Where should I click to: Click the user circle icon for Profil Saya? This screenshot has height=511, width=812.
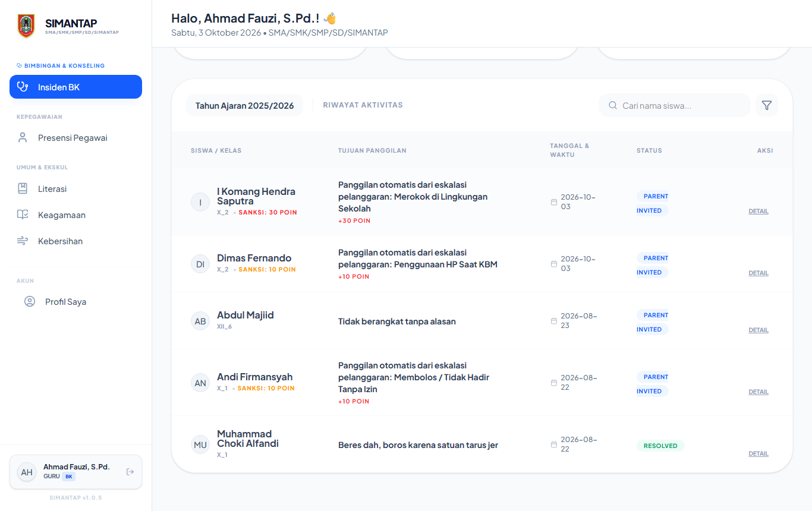coord(30,302)
